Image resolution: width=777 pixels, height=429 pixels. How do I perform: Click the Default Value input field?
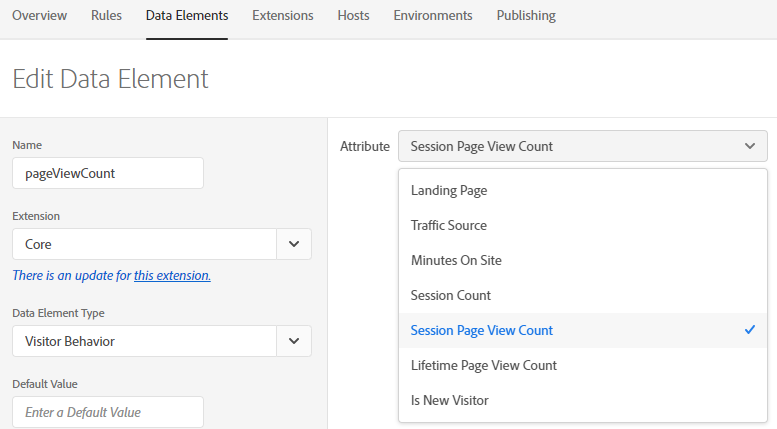point(108,412)
